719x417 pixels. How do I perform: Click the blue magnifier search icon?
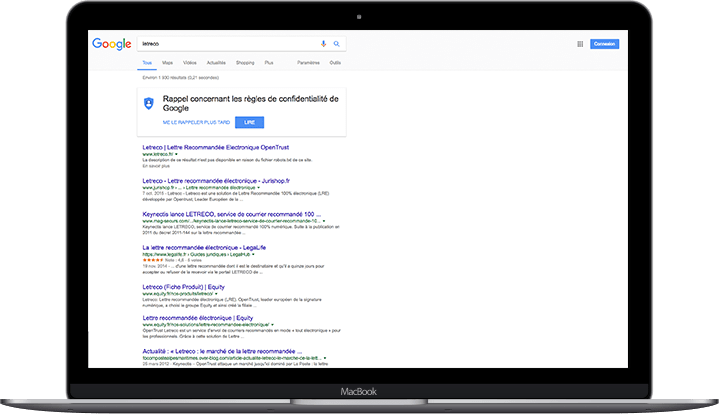click(337, 44)
